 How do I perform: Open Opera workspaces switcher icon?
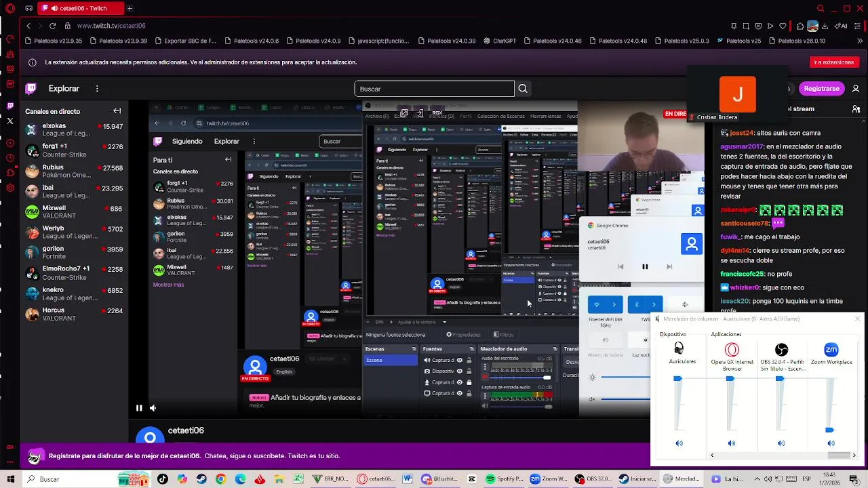point(28,8)
